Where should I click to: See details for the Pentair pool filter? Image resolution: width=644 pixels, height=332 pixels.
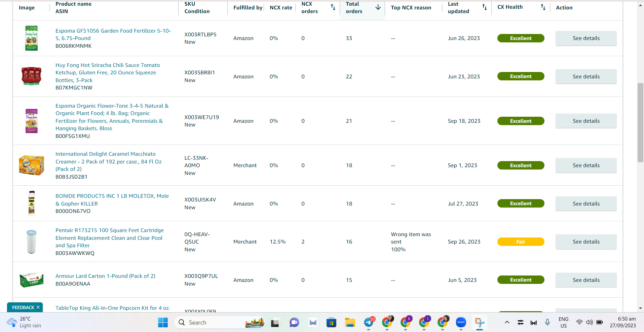pos(586,242)
